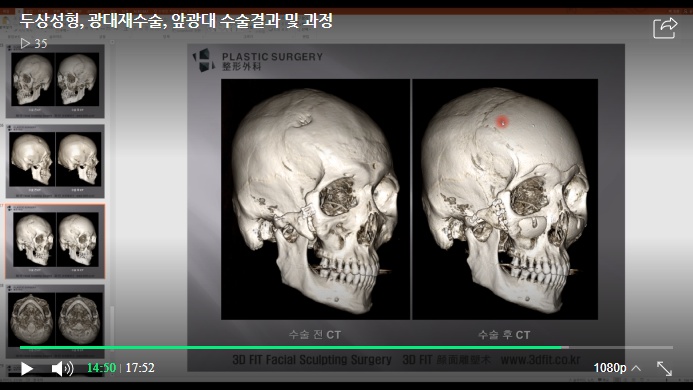Click the red laser pointer dot on skull

tap(502, 122)
